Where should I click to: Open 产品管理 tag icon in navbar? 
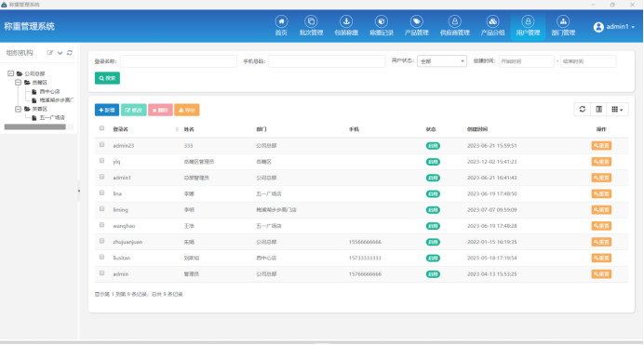pyautogui.click(x=417, y=21)
